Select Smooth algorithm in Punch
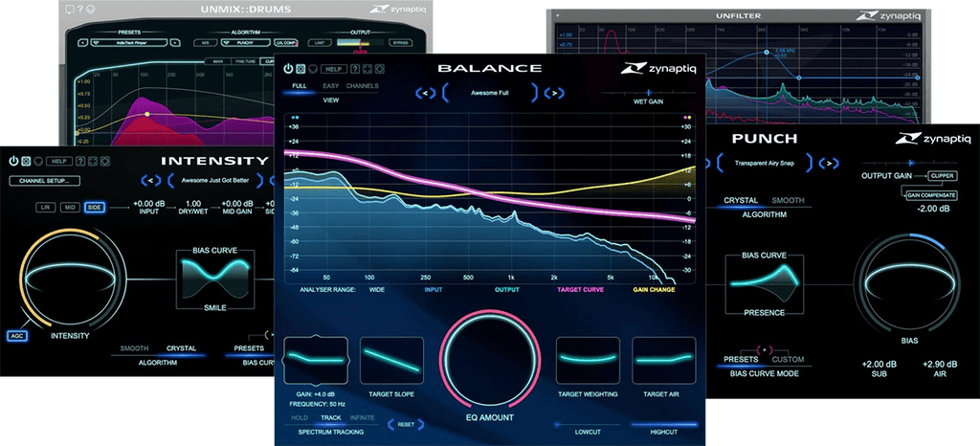Image resolution: width=980 pixels, height=446 pixels. click(x=788, y=201)
